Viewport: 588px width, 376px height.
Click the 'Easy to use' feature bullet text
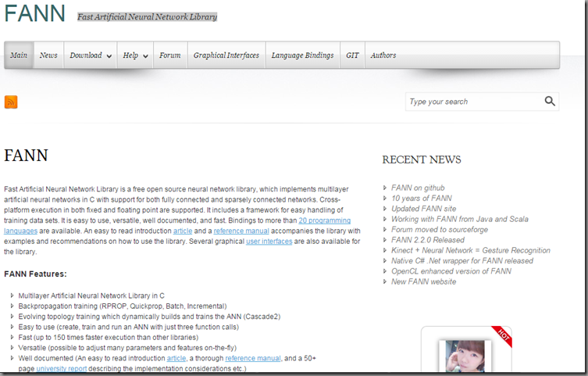click(x=128, y=328)
